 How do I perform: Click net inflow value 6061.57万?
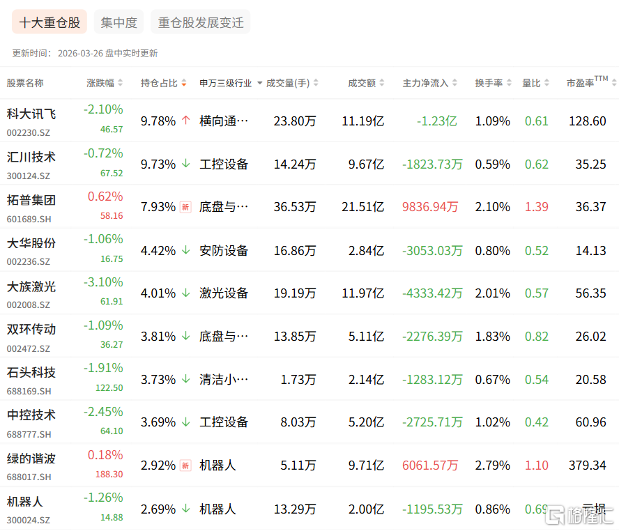[430, 465]
